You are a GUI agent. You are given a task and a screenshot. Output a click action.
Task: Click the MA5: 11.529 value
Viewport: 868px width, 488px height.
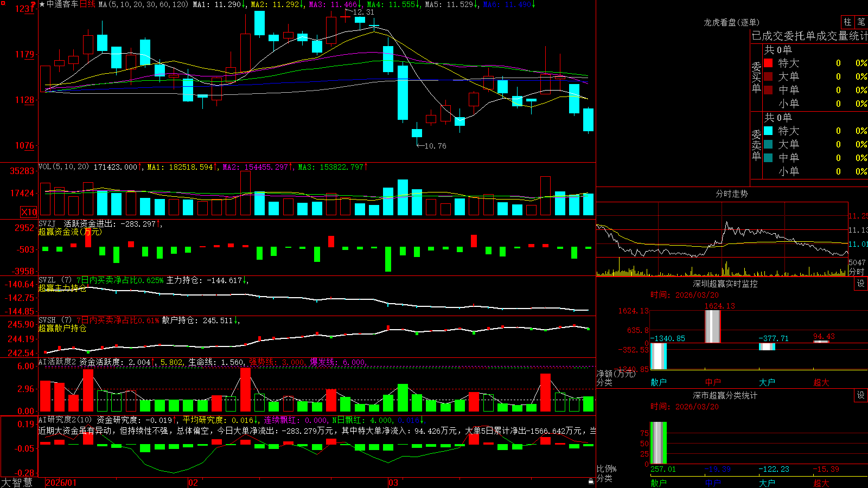point(449,4)
